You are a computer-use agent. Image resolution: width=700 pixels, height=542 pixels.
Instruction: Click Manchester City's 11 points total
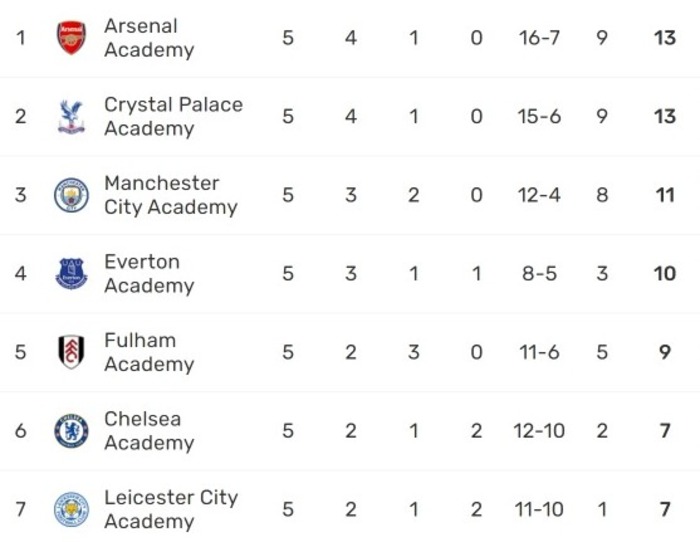[665, 195]
